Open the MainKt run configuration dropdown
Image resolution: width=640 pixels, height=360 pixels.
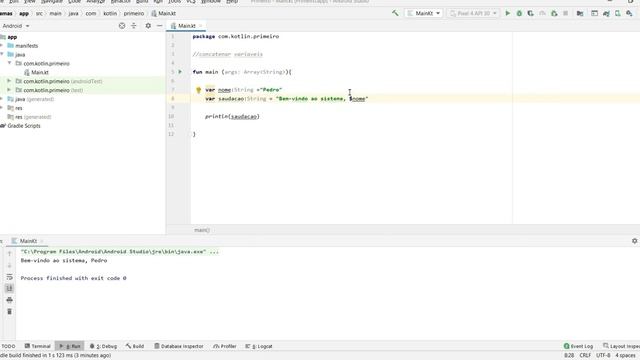click(424, 13)
